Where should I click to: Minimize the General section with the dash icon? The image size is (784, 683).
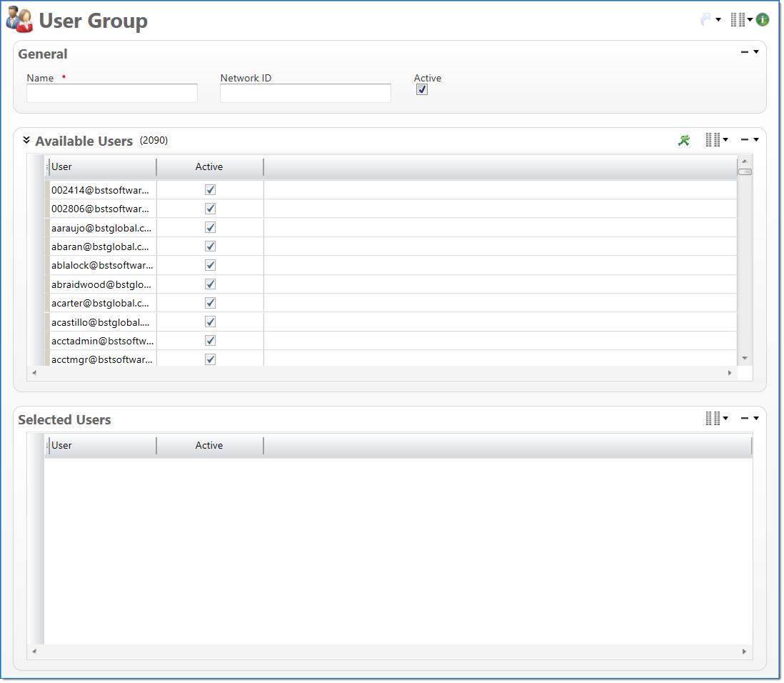pos(745,52)
